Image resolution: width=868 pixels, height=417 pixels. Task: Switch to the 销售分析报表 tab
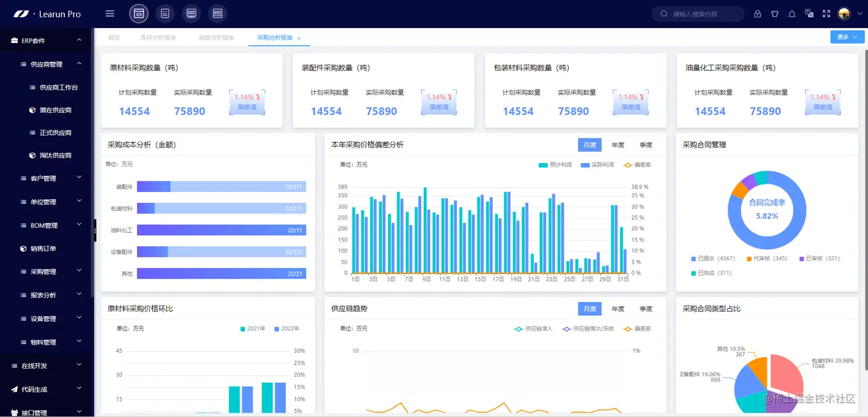tap(216, 37)
